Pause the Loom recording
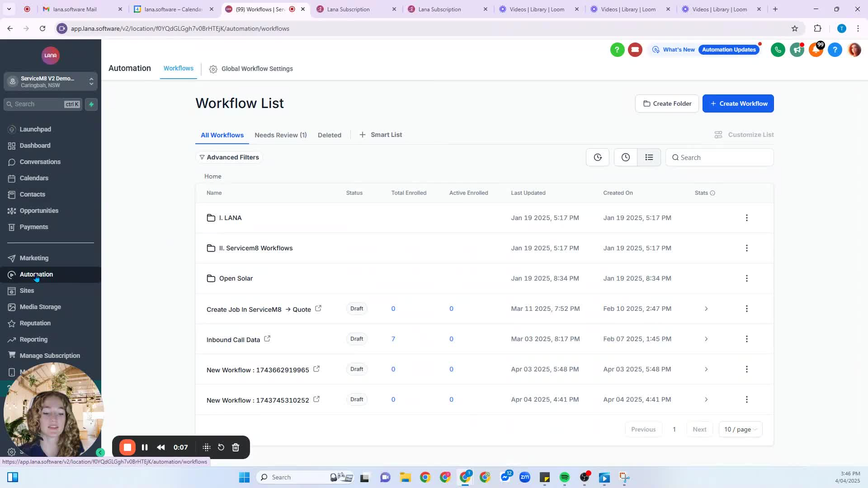Screen dimensions: 868x488 click(145, 447)
